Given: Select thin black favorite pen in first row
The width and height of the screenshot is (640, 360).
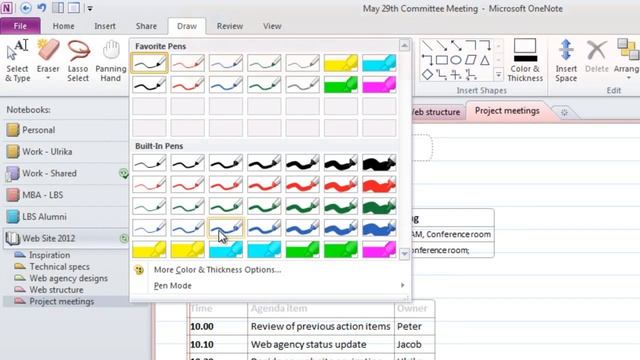Looking at the screenshot, I should point(149,63).
